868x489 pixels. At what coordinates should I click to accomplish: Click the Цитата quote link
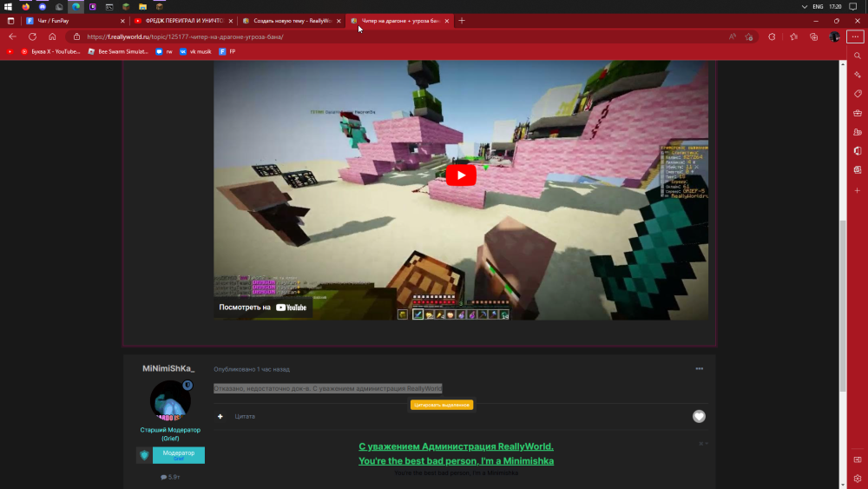tap(245, 416)
